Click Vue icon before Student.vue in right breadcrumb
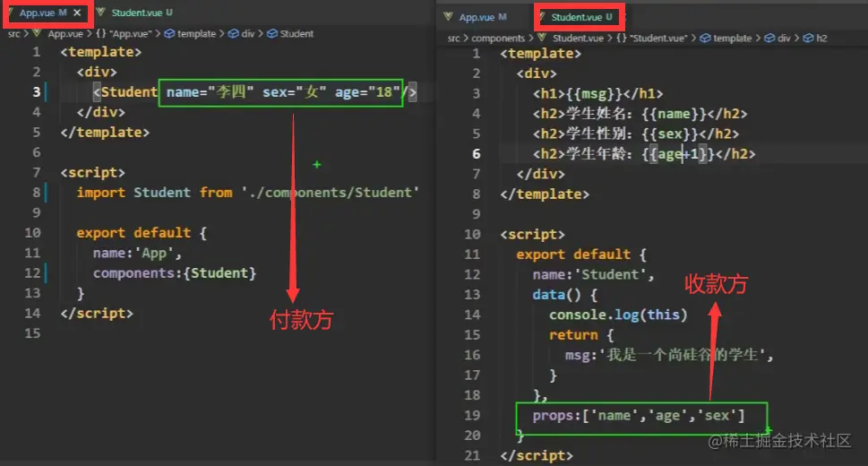 (542, 38)
